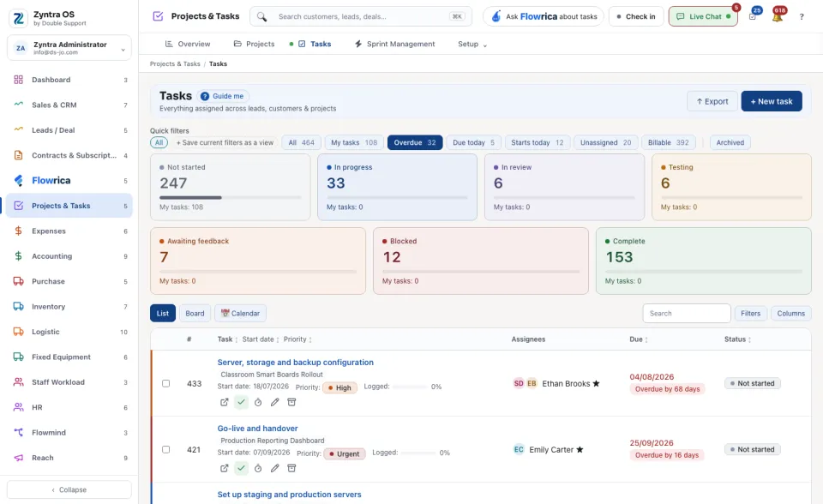Open the notifications bell icon
Viewport: 823px width, 504px height.
(778, 16)
